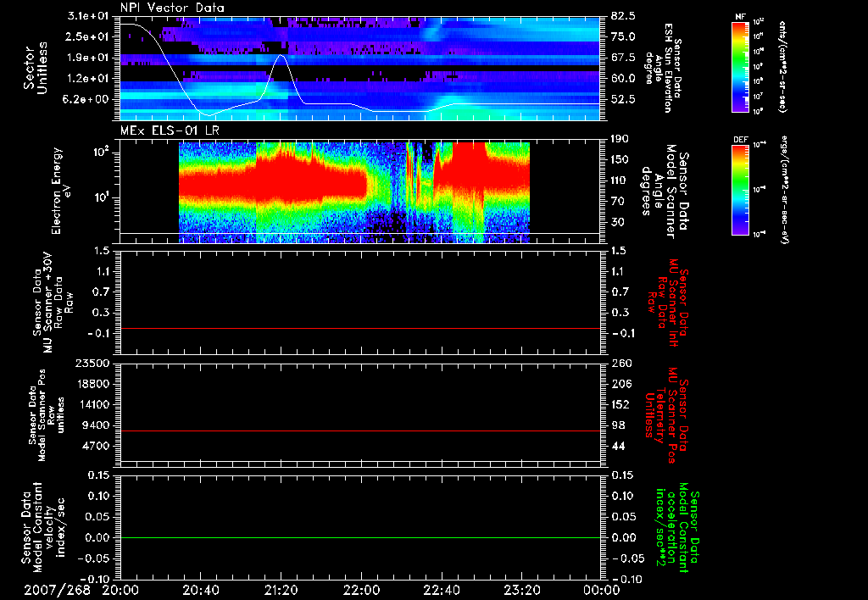
Task: Click the green constant velocity line
Action: click(360, 537)
